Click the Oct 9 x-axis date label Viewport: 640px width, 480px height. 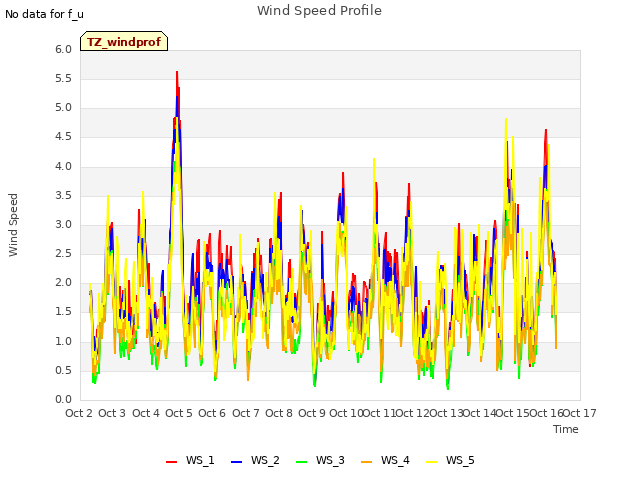pos(312,413)
